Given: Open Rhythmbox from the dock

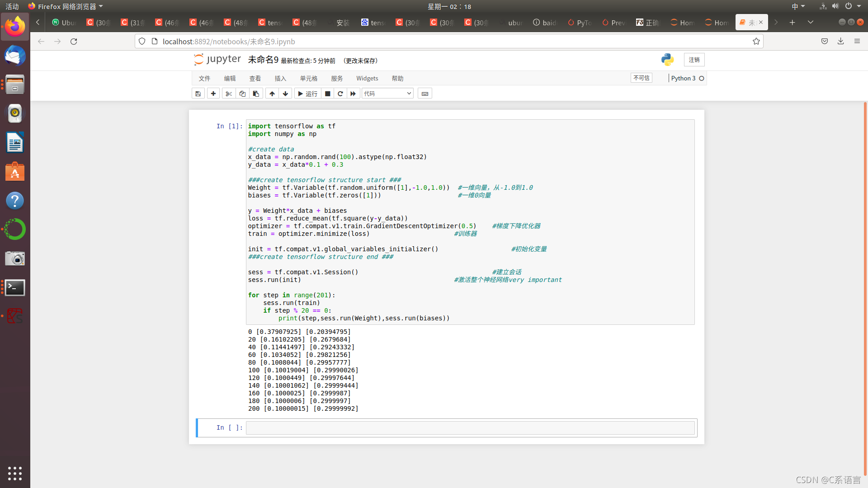Looking at the screenshot, I should pyautogui.click(x=15, y=114).
